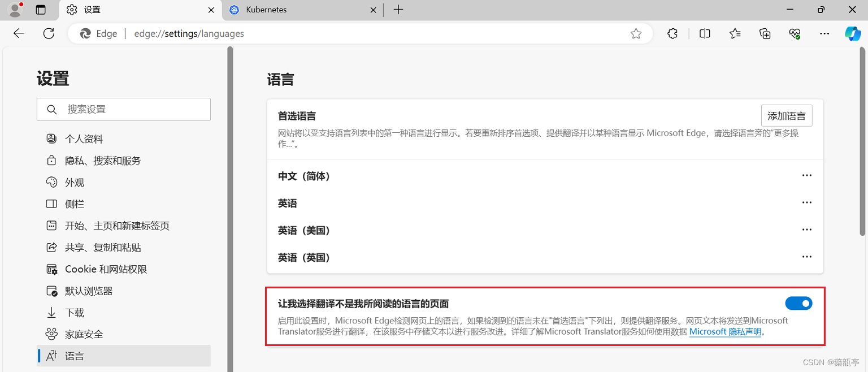Close the 设置 tab
Image resolution: width=868 pixels, height=372 pixels.
click(x=211, y=10)
